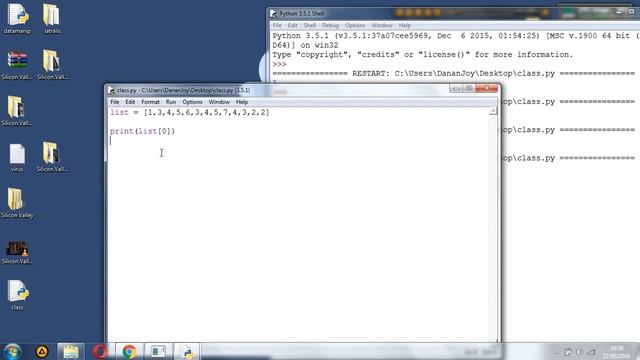Click the list assignment line in editor
Viewport: 640px width, 360px height.
click(189, 112)
